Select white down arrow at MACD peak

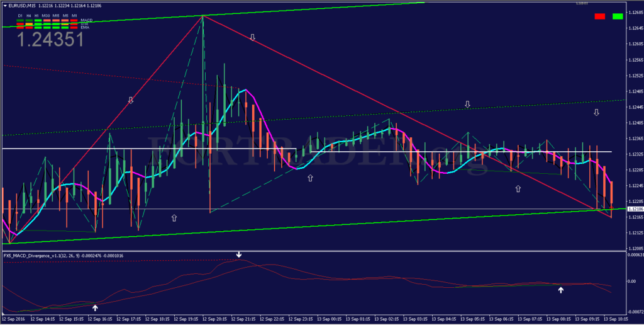[x=239, y=255]
